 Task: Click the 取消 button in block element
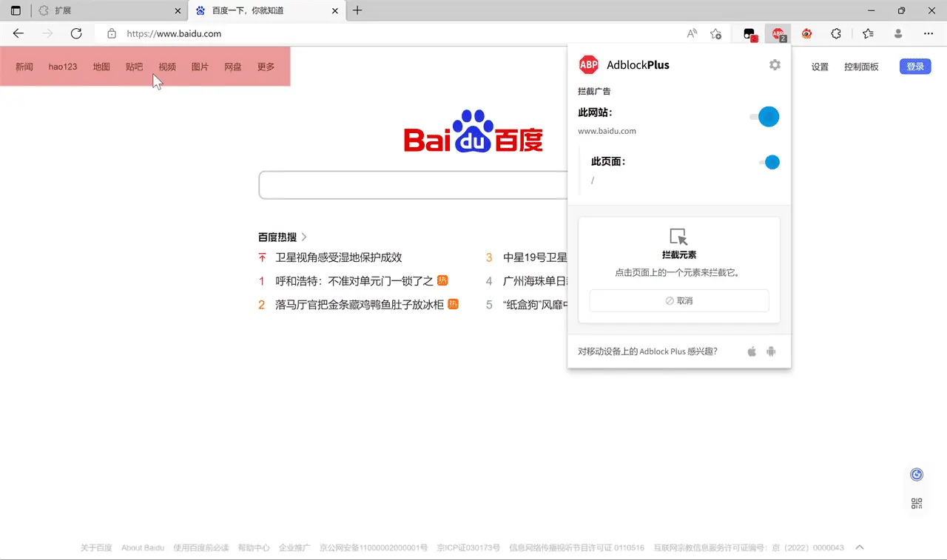click(678, 301)
